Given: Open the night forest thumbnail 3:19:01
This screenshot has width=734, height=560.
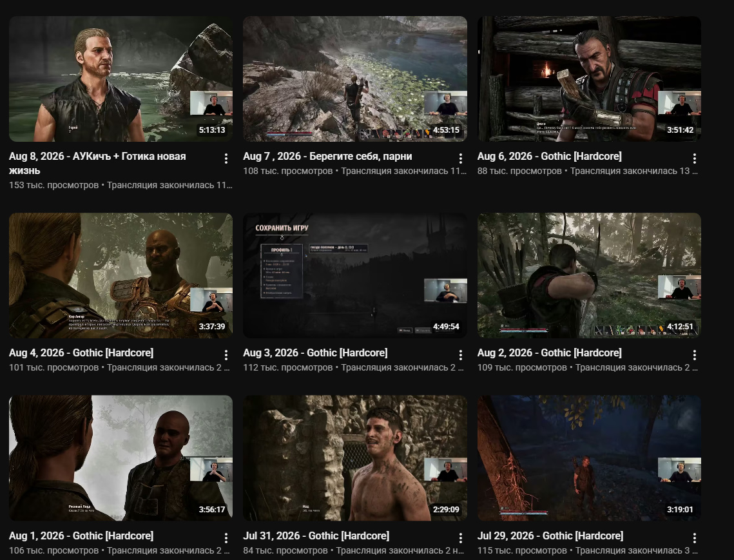Looking at the screenshot, I should pos(589,458).
